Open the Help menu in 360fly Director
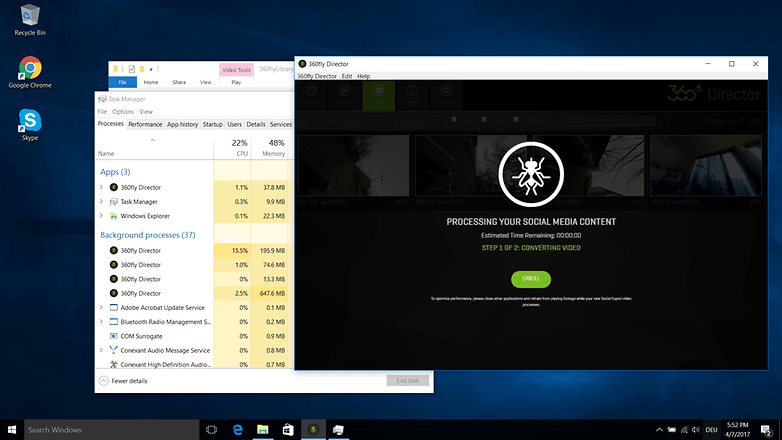The height and width of the screenshot is (440, 782). pos(364,76)
